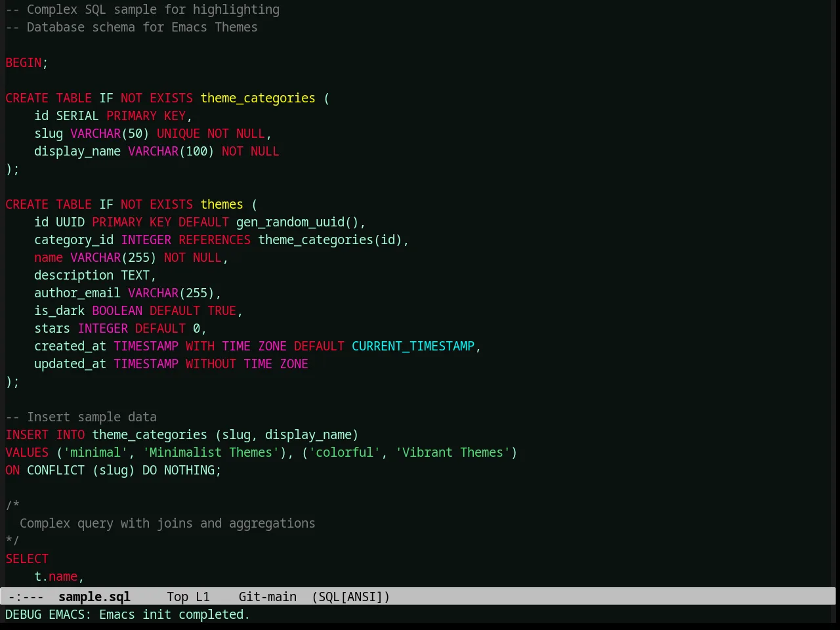Click NOTHING at end of ON CONFLICT line

pos(189,470)
